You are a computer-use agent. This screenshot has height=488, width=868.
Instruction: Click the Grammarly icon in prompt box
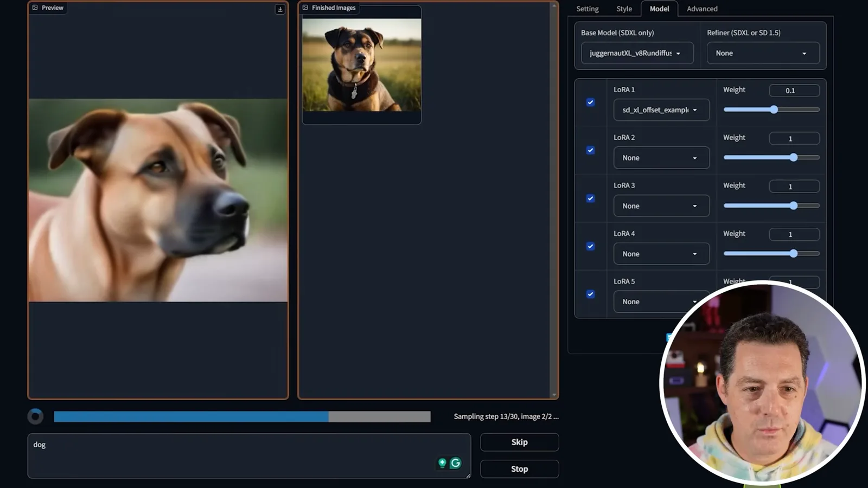(456, 463)
